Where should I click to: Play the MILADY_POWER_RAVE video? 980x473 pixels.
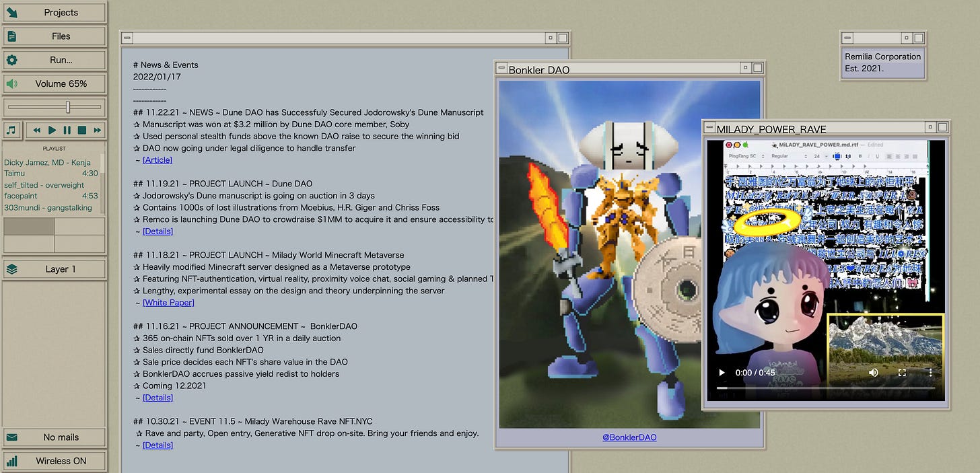click(722, 372)
